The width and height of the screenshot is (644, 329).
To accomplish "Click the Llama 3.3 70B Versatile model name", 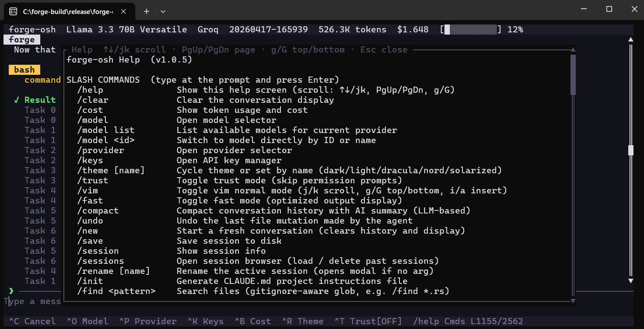I will tap(127, 30).
